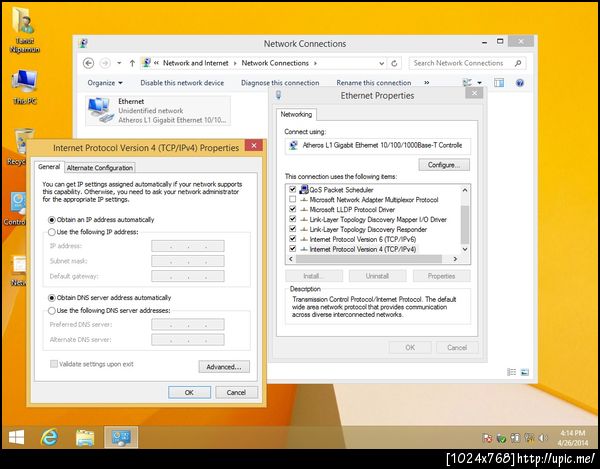The height and width of the screenshot is (469, 600).
Task: Switch to details view icon at bottom
Action: [x=511, y=372]
